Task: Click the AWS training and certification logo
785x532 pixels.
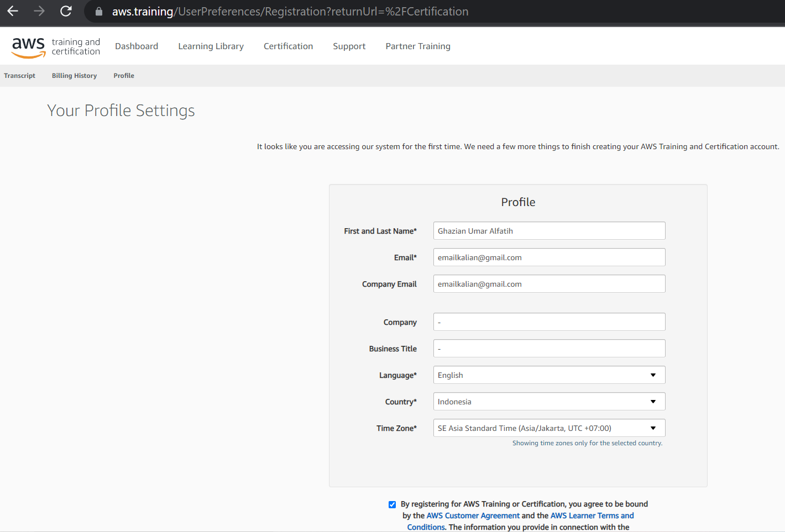Action: click(56, 47)
